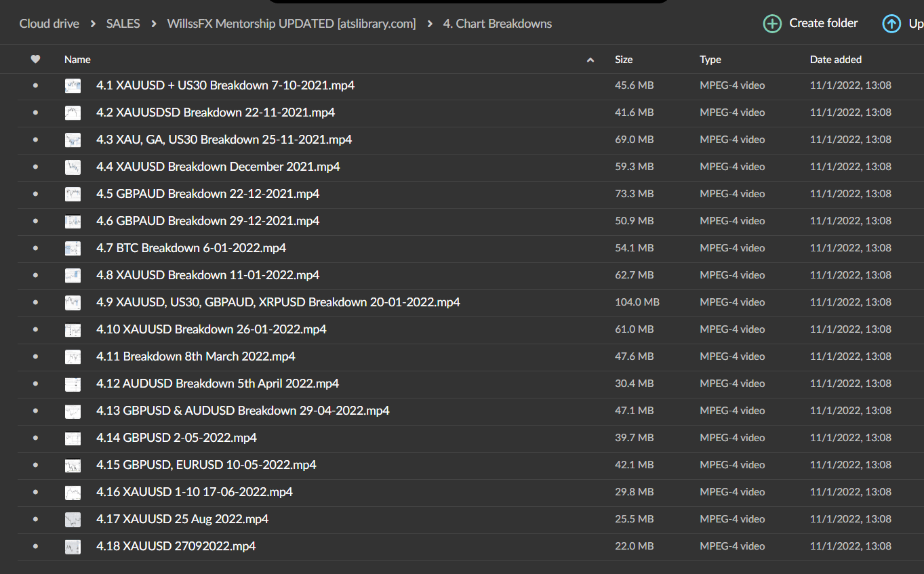Viewport: 924px width, 574px height.
Task: Sort files by Date added column
Action: 835,60
